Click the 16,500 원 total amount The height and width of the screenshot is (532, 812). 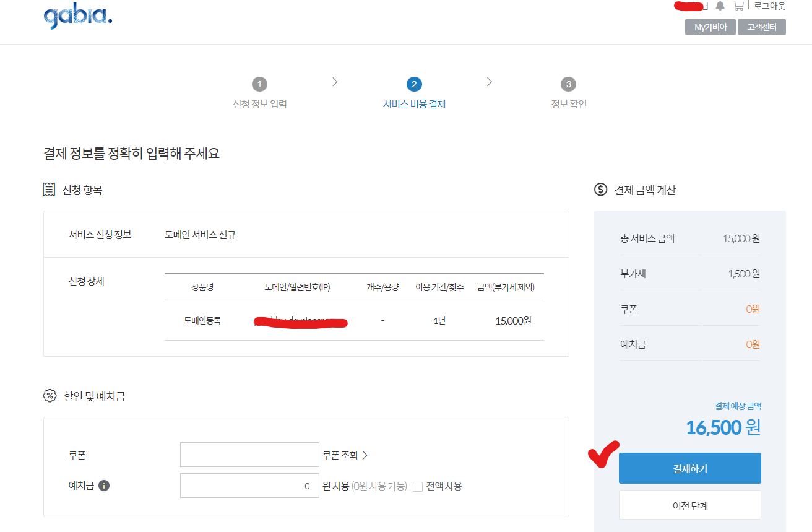tap(723, 427)
